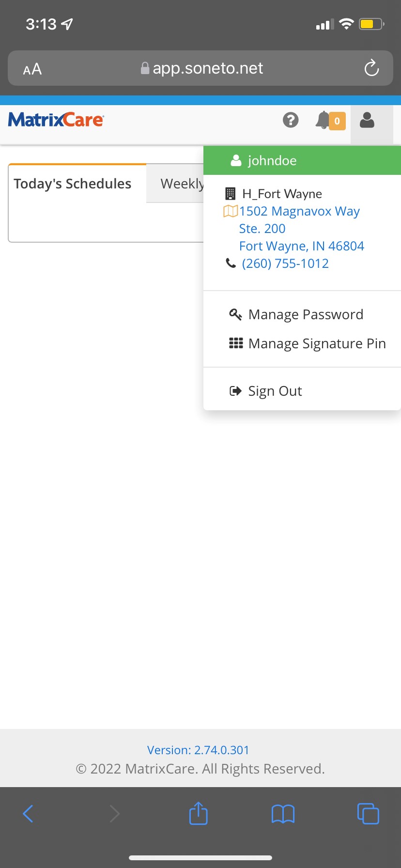Viewport: 401px width, 868px height.
Task: Tap the app.soneto.net address bar
Action: (200, 68)
